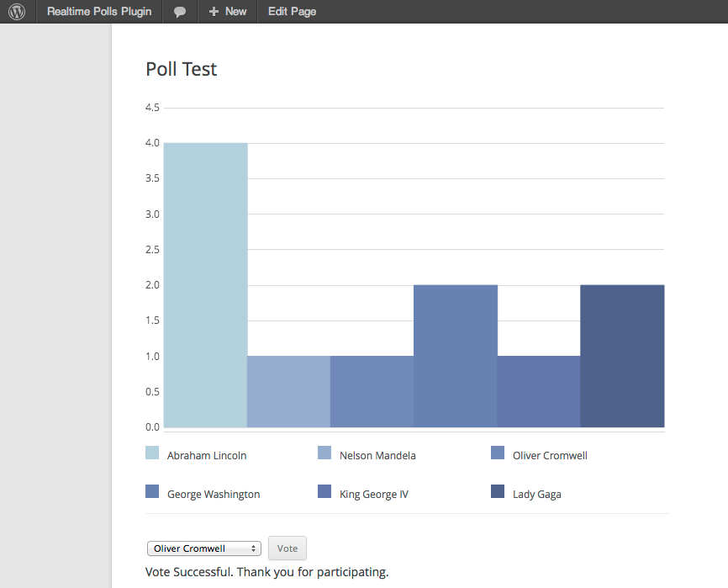This screenshot has width=728, height=588.
Task: Click Edit Page in the admin bar
Action: (292, 12)
